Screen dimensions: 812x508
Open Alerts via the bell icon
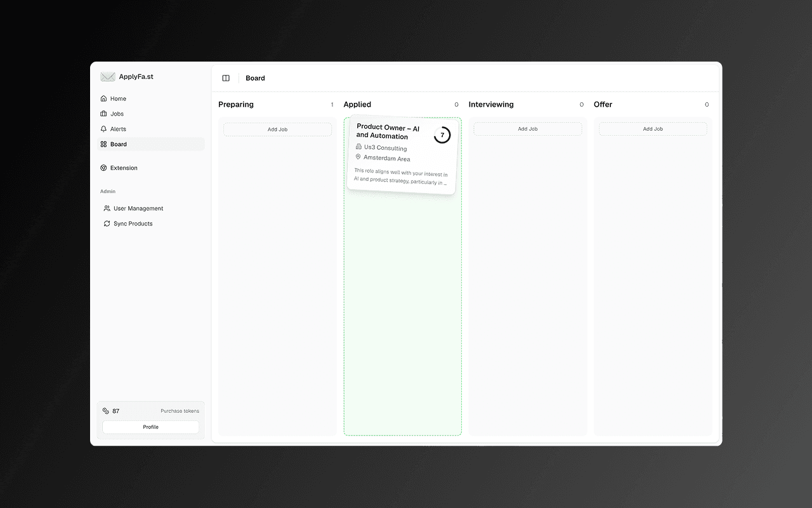pyautogui.click(x=103, y=129)
